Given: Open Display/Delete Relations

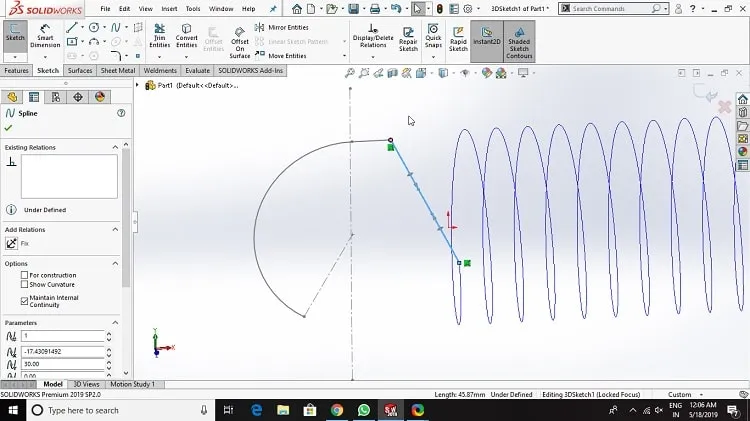Looking at the screenshot, I should 373,36.
